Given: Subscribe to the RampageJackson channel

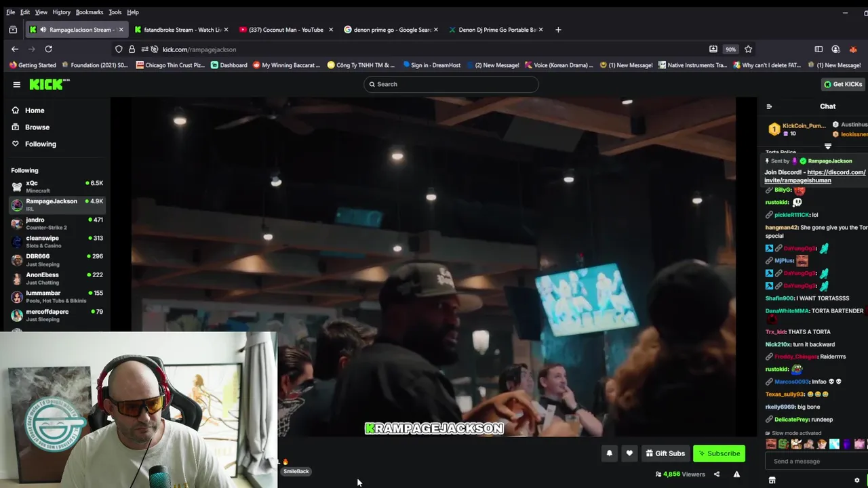Looking at the screenshot, I should click(x=719, y=453).
